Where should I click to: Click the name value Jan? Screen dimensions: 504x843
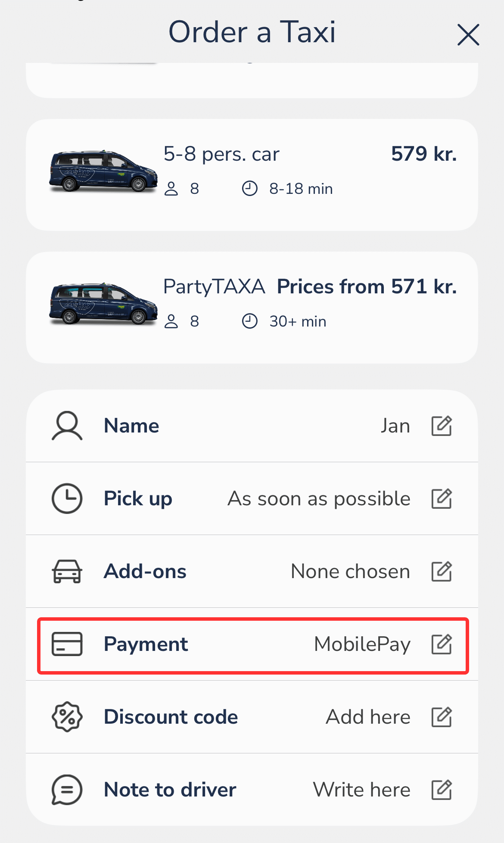click(395, 426)
